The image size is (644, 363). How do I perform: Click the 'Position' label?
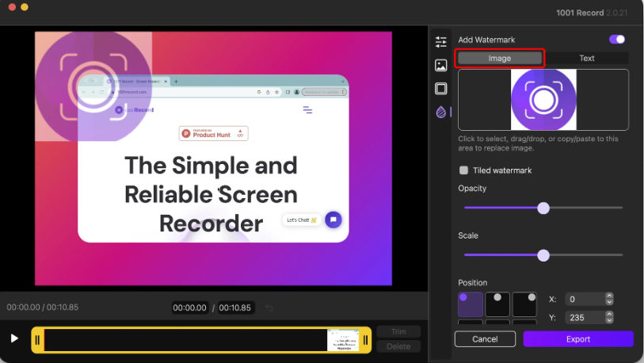[x=472, y=283]
